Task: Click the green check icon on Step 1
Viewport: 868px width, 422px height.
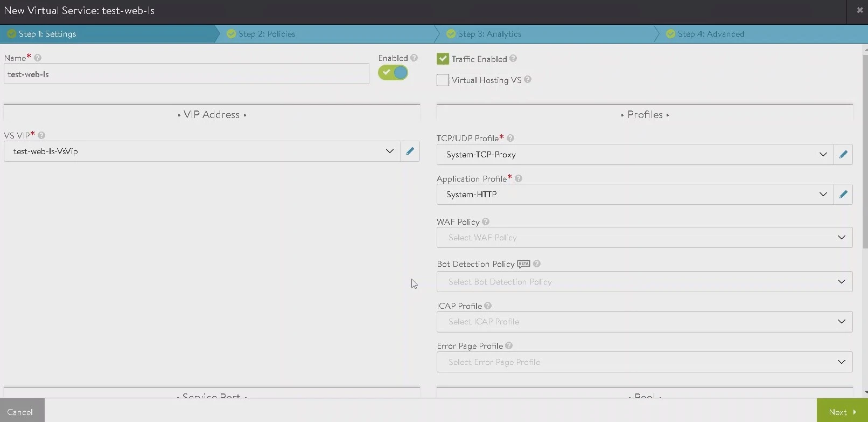Action: pyautogui.click(x=11, y=34)
